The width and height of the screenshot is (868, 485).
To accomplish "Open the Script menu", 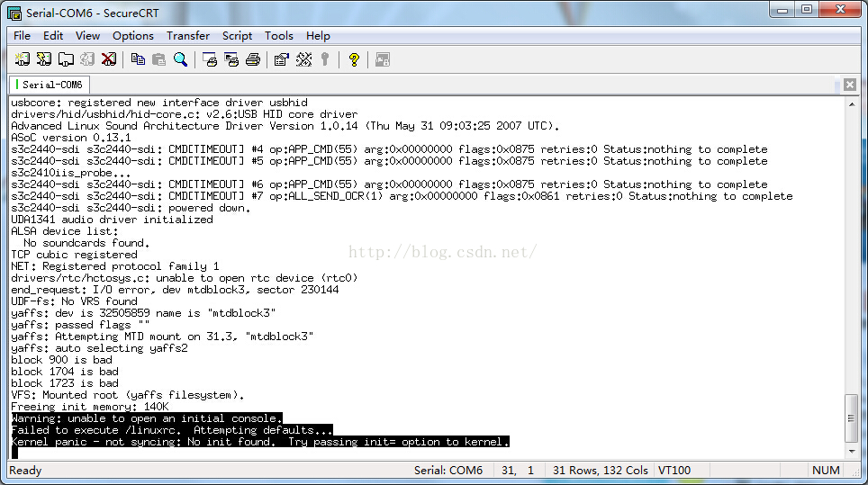I will [x=237, y=36].
